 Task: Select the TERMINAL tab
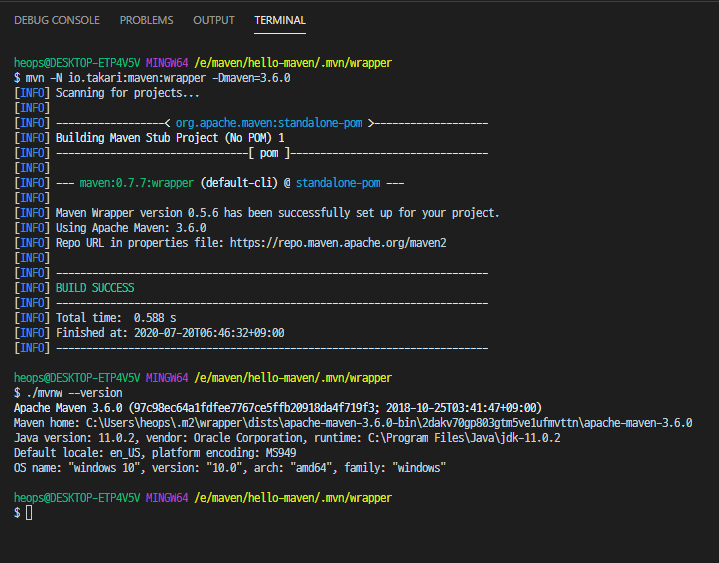280,20
